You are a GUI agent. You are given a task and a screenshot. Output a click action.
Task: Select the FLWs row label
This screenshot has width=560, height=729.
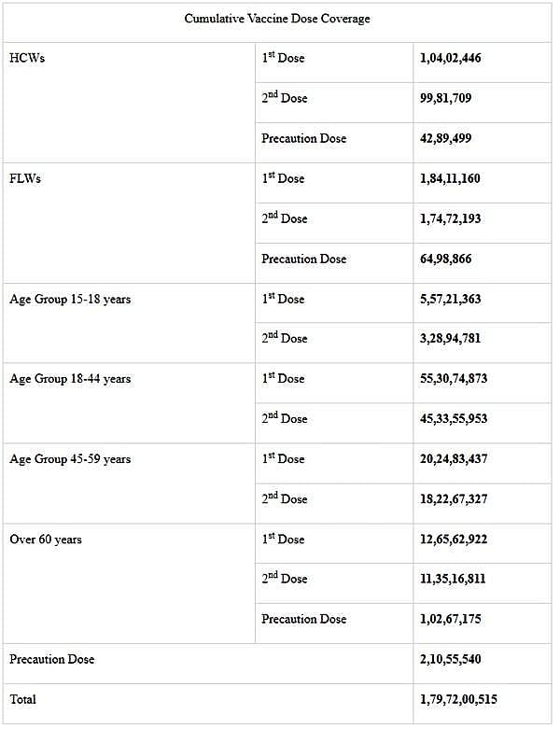tap(25, 178)
